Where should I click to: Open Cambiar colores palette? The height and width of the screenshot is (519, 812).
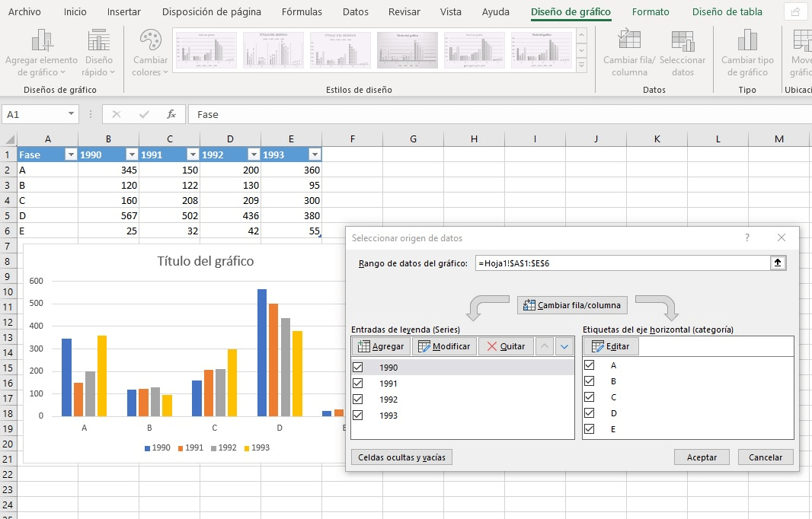coord(150,53)
